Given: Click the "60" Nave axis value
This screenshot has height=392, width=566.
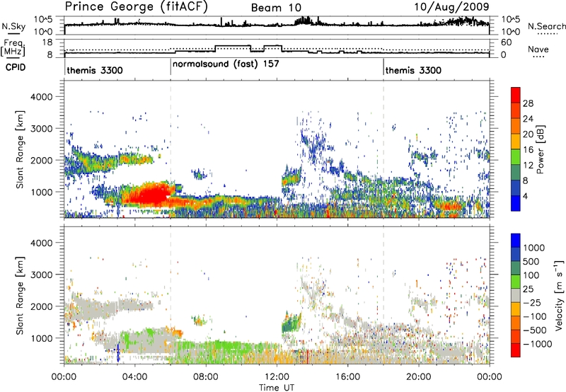Looking at the screenshot, I should pyautogui.click(x=507, y=42).
